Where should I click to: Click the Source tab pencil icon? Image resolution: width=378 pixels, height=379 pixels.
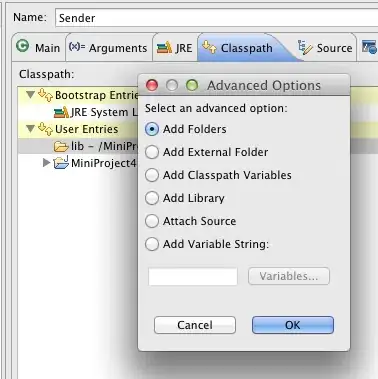tap(305, 47)
